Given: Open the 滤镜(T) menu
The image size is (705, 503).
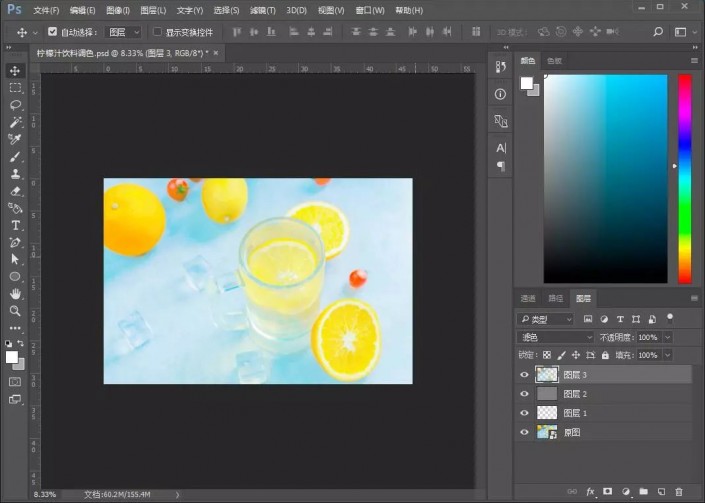Looking at the screenshot, I should [x=263, y=10].
